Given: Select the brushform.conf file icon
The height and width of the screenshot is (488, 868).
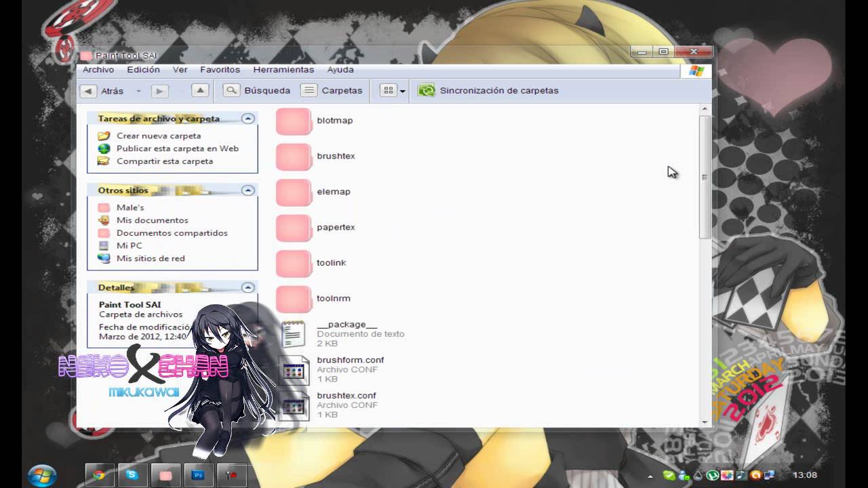Looking at the screenshot, I should [294, 370].
